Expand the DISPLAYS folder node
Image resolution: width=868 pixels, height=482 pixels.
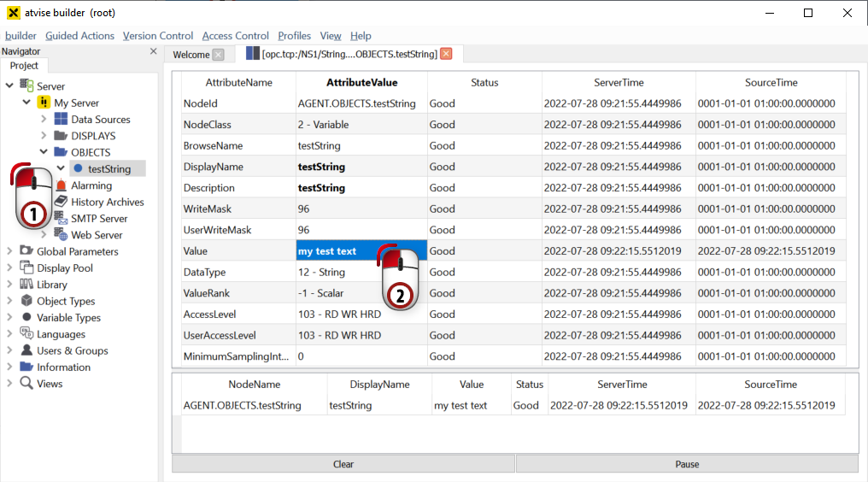pos(44,136)
